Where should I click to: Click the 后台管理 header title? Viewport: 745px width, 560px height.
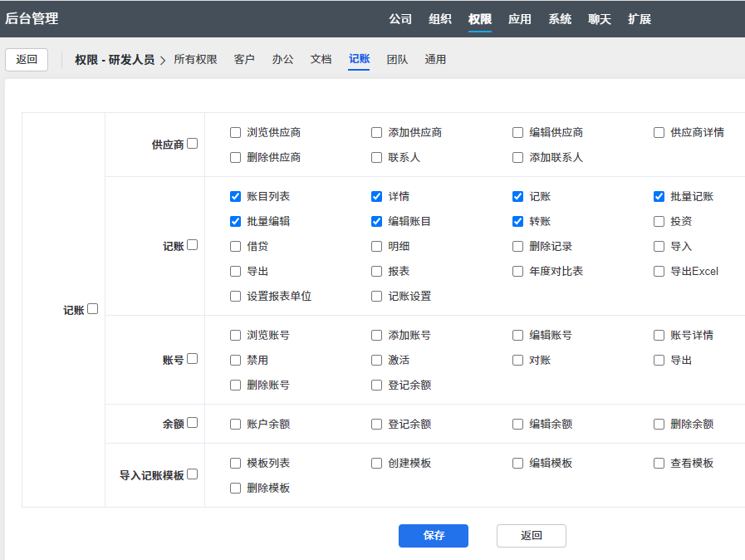point(32,18)
